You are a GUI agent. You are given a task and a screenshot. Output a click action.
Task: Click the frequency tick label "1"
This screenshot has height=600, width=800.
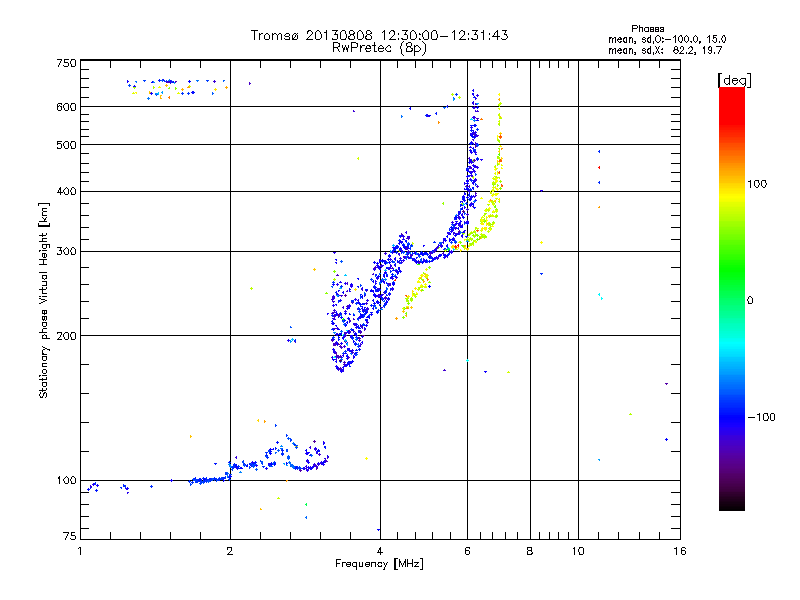point(80,551)
